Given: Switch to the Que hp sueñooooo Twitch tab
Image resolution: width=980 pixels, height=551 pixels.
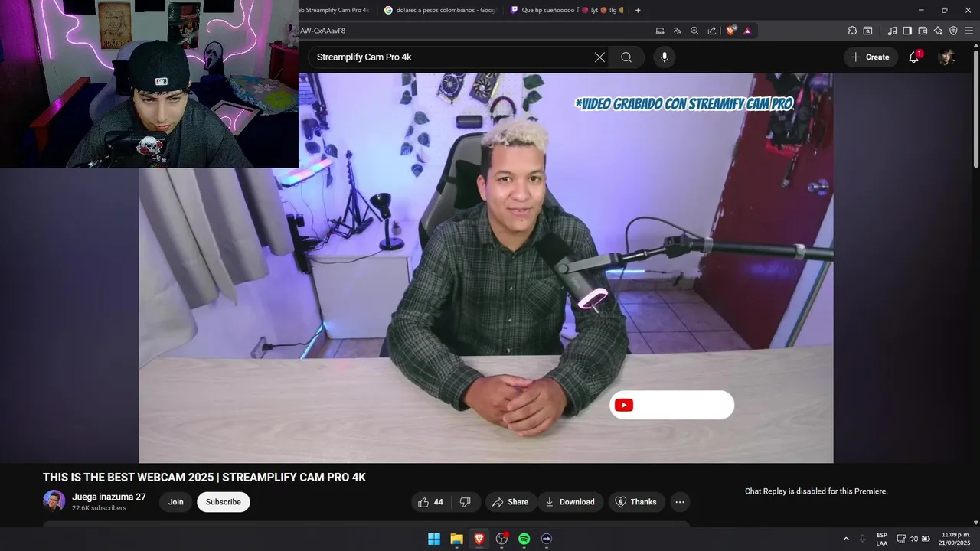Looking at the screenshot, I should 567,10.
